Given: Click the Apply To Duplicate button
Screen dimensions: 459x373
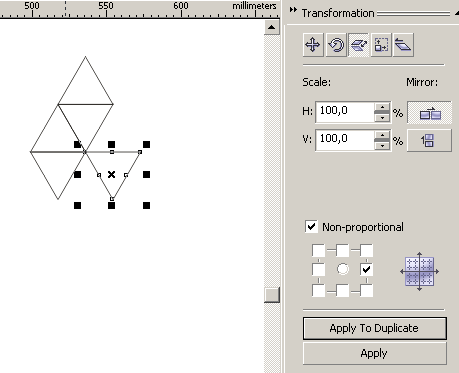Looking at the screenshot, I should coord(375,328).
